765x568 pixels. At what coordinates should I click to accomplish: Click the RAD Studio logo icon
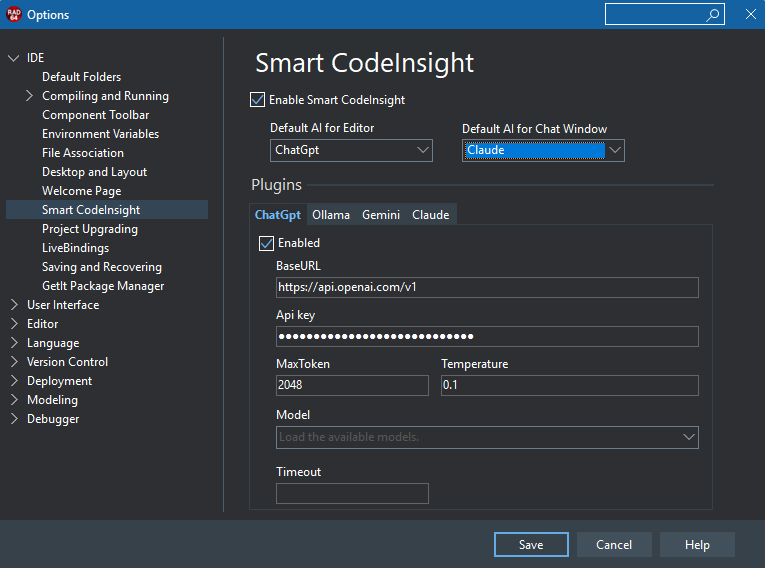pos(12,15)
